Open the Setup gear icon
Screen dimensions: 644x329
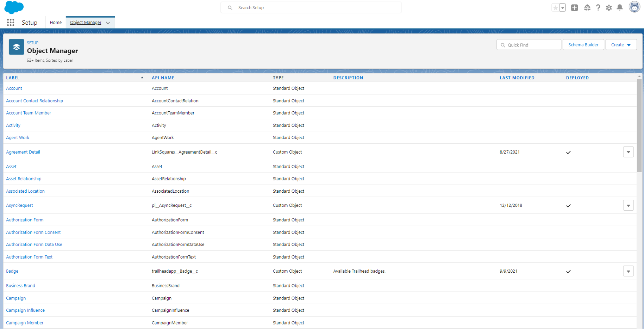609,8
